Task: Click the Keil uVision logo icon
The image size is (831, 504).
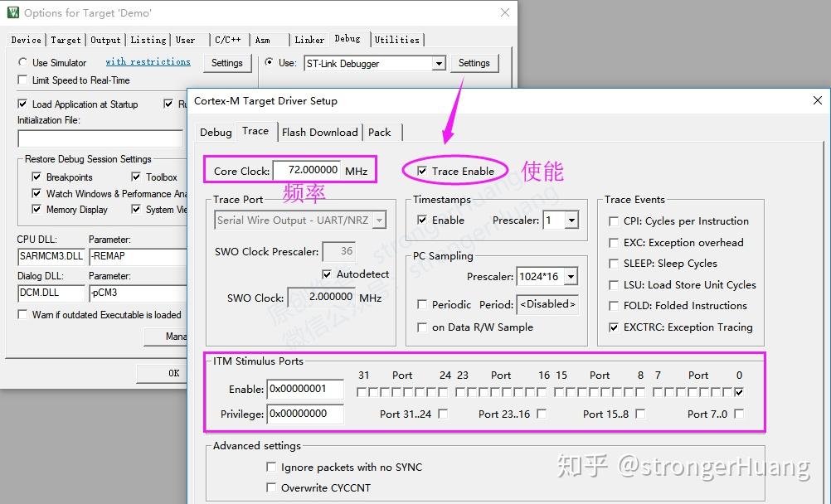Action: pos(12,12)
